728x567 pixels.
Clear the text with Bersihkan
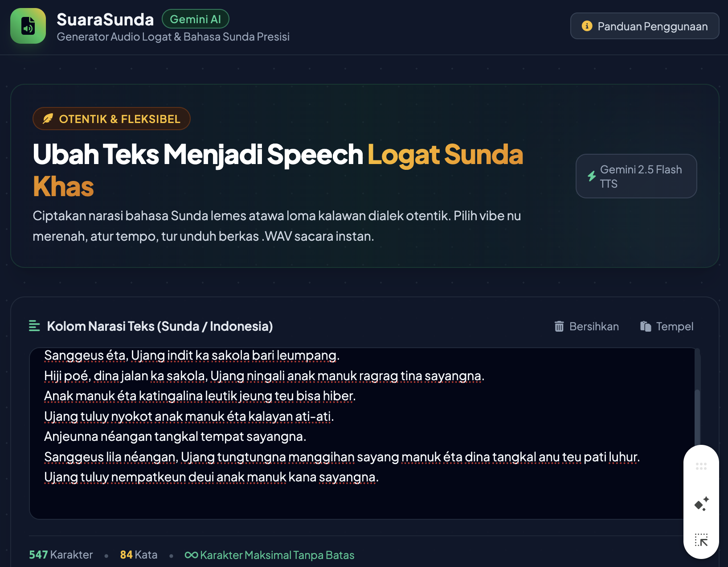coord(586,326)
